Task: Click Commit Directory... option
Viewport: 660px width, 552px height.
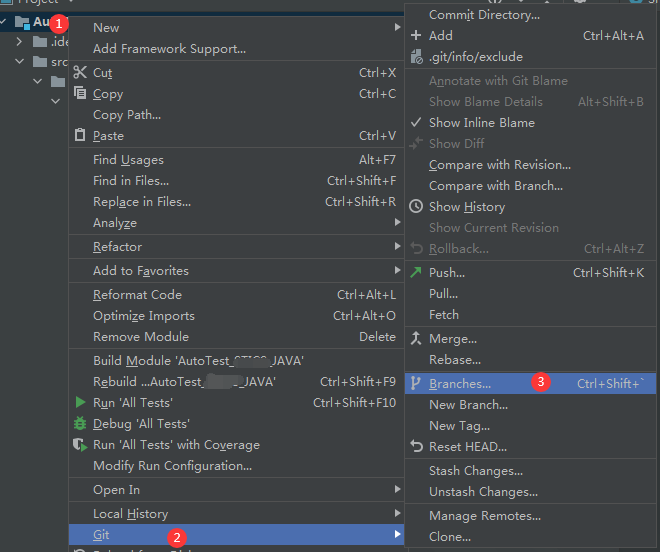Action: (x=484, y=15)
